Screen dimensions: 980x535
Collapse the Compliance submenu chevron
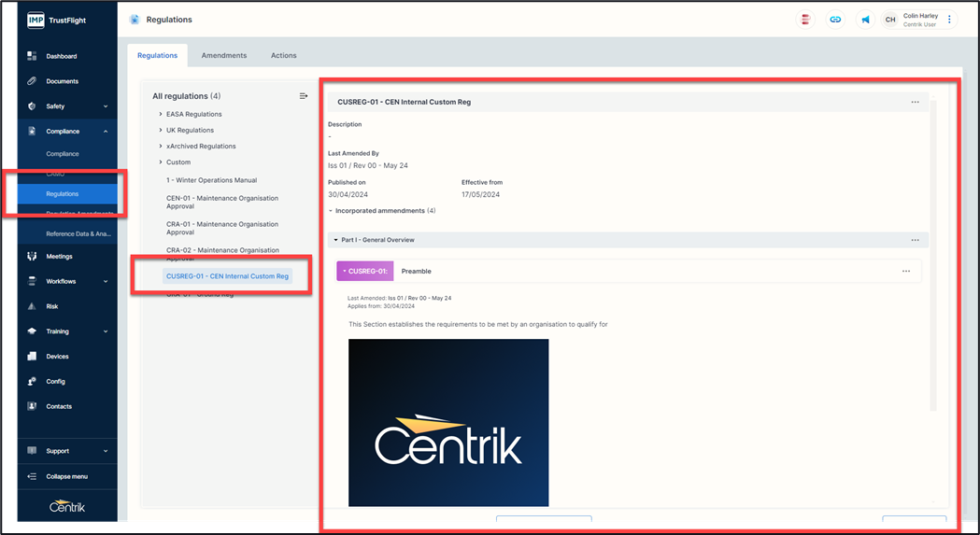point(106,132)
